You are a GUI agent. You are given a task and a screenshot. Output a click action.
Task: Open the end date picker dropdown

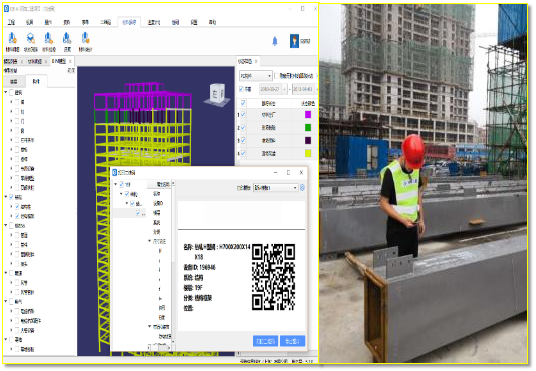[316, 89]
